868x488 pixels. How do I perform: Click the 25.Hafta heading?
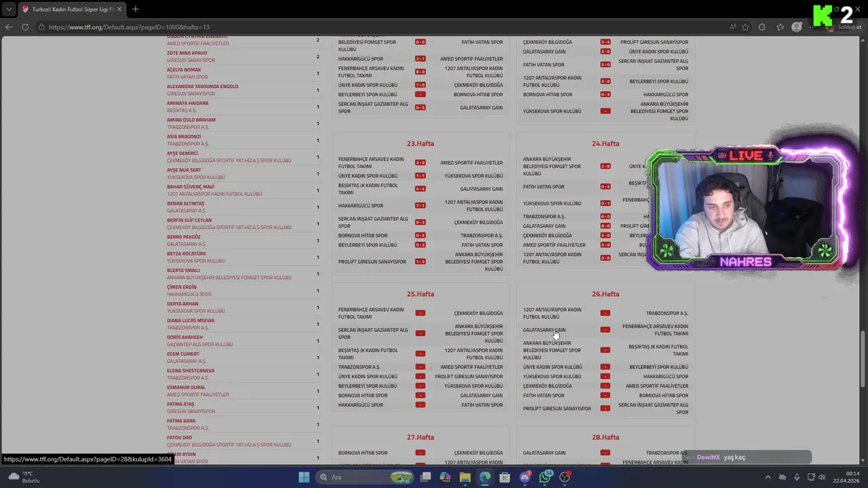(420, 294)
